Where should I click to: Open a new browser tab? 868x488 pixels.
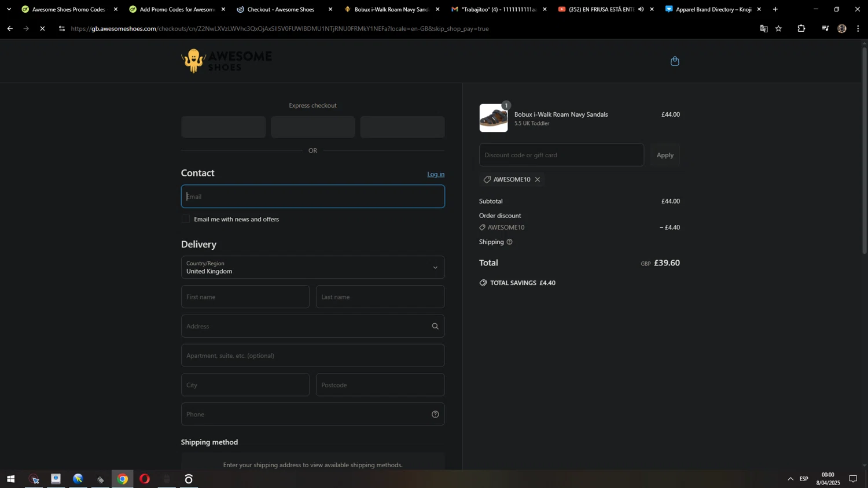pyautogui.click(x=775, y=9)
